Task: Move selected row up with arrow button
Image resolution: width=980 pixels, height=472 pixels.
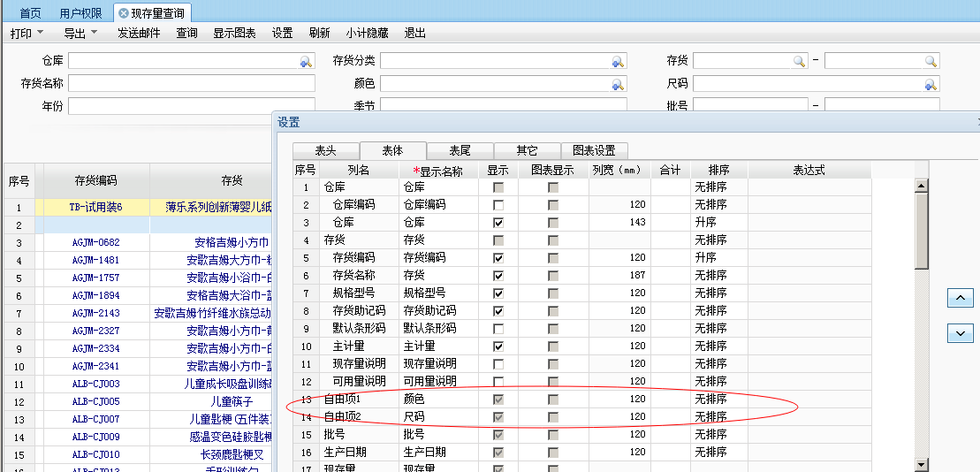Action: pos(960,299)
